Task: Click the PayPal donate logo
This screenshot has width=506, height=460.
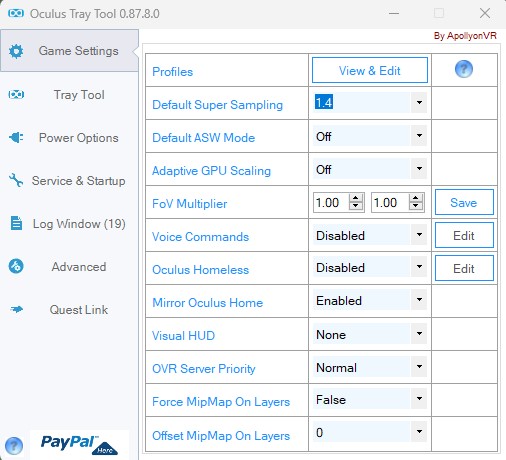Action: pyautogui.click(x=79, y=445)
